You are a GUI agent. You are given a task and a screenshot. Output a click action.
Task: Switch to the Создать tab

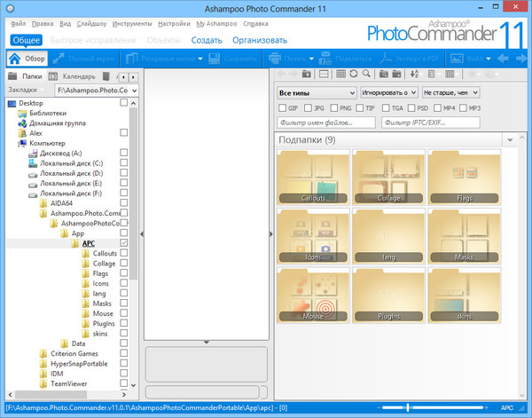207,40
